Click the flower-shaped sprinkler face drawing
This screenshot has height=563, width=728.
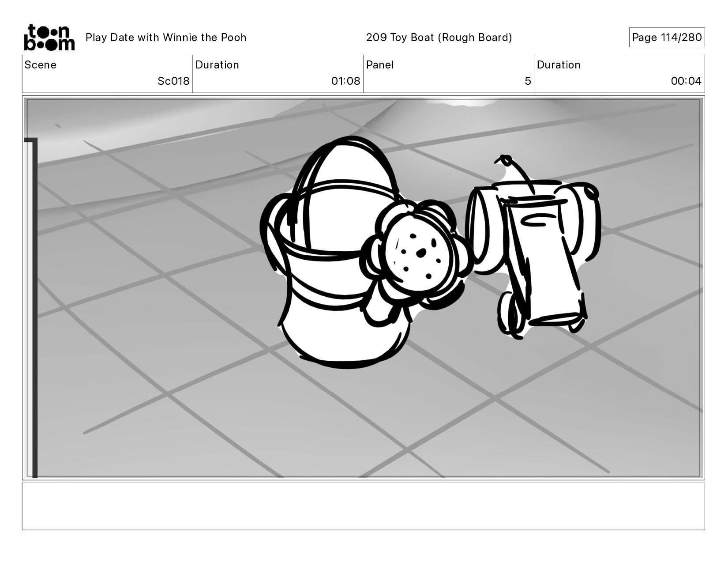(417, 256)
